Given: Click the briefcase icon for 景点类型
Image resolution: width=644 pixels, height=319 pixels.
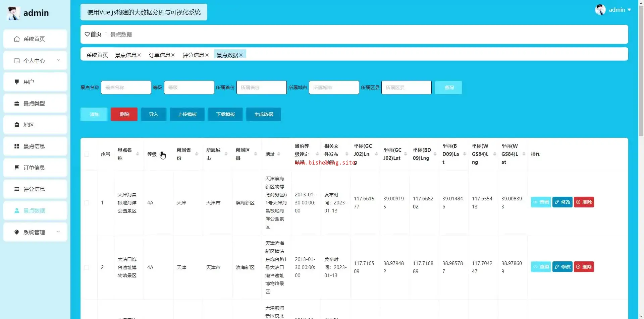Looking at the screenshot, I should (17, 104).
